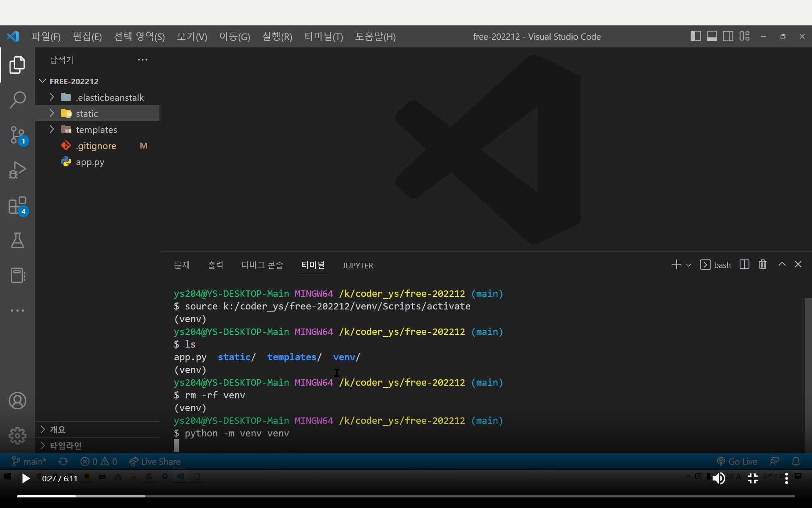Viewport: 812px width, 508px height.
Task: Open 실행(R) menu
Action: tap(277, 37)
